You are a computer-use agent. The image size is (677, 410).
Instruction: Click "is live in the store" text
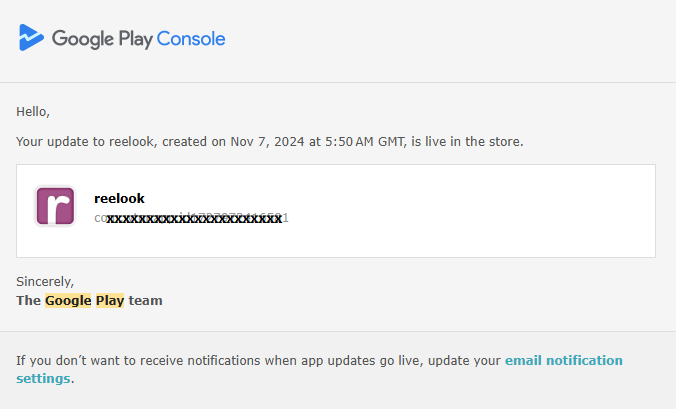471,142
